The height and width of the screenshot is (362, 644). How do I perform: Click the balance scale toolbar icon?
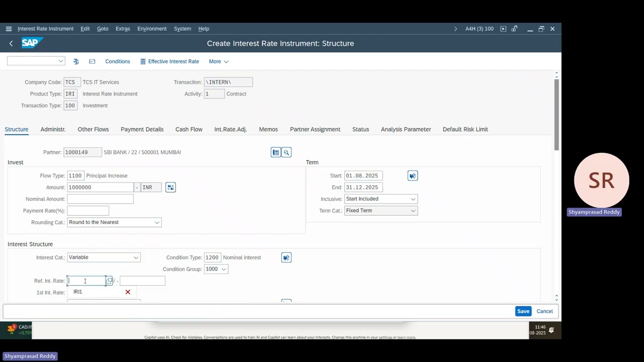pyautogui.click(x=76, y=61)
